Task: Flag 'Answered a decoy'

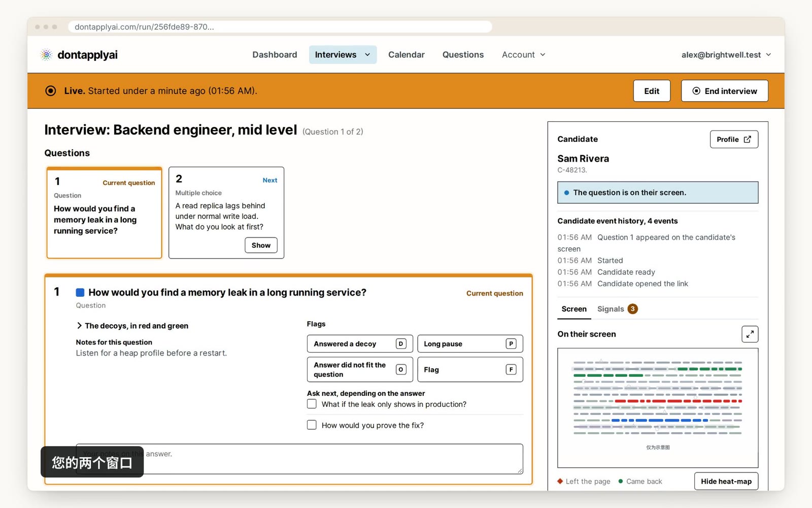Action: (x=360, y=344)
